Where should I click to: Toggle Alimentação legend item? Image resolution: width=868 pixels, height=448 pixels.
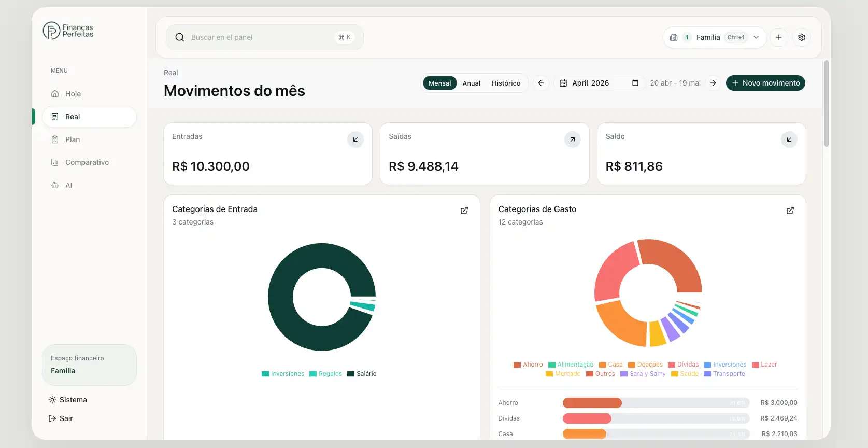(571, 365)
